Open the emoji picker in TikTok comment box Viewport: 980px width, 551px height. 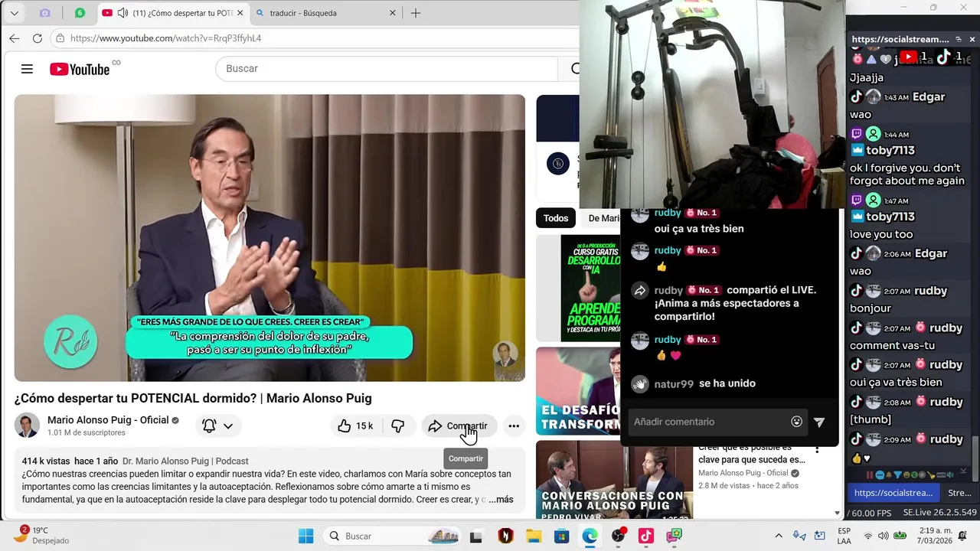(797, 422)
